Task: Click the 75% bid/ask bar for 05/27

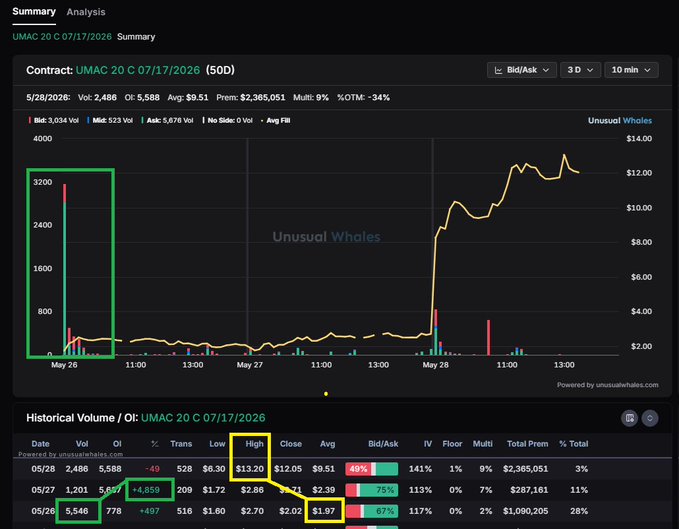Action: point(372,490)
